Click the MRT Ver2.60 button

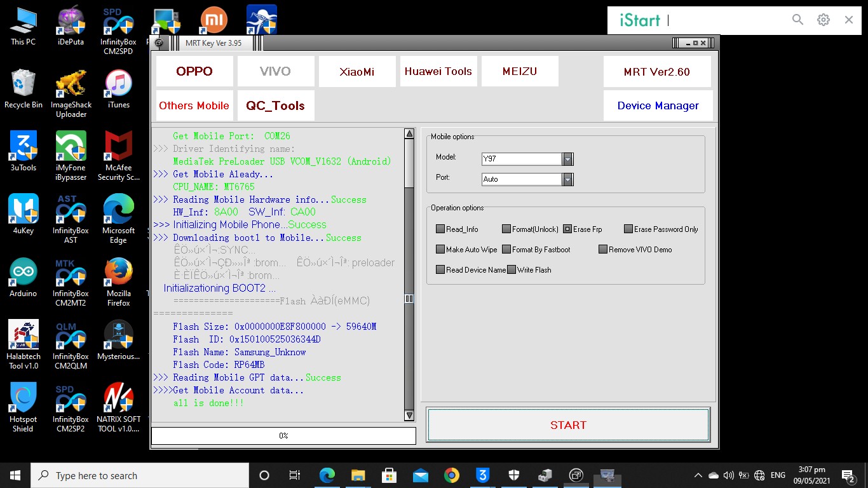[657, 71]
